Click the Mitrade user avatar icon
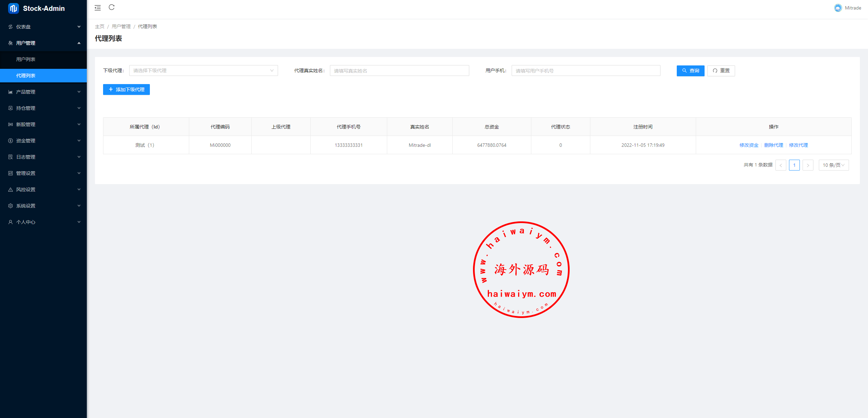Screen dimensions: 868x418 tap(838, 8)
